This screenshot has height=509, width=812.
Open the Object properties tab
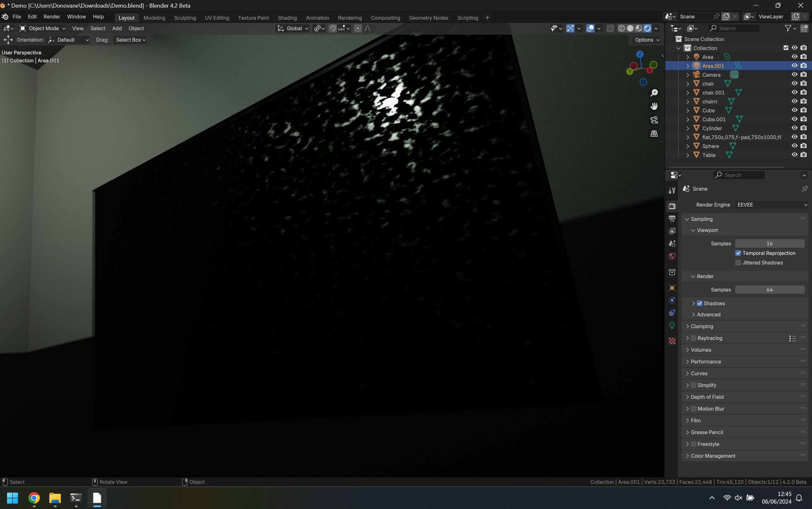(672, 288)
